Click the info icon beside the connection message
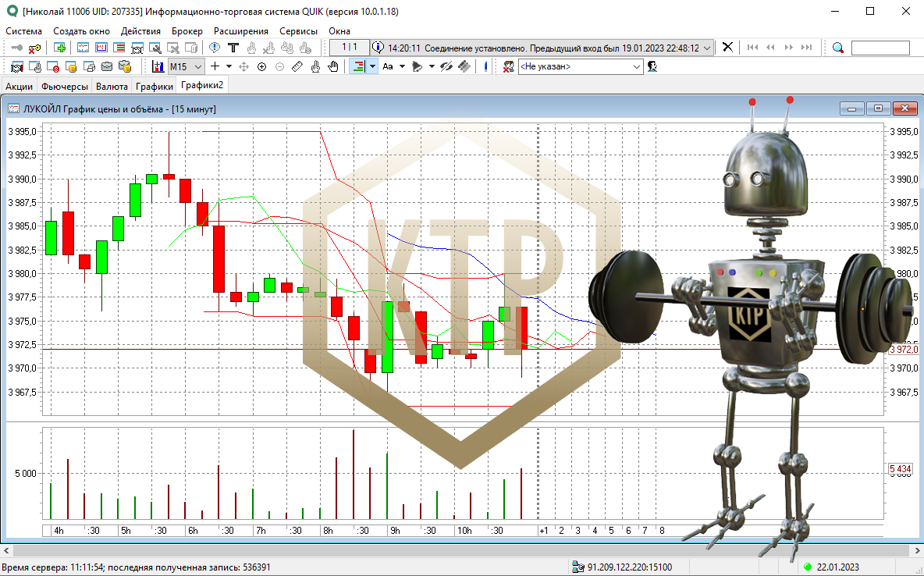The width and height of the screenshot is (924, 576). (378, 47)
